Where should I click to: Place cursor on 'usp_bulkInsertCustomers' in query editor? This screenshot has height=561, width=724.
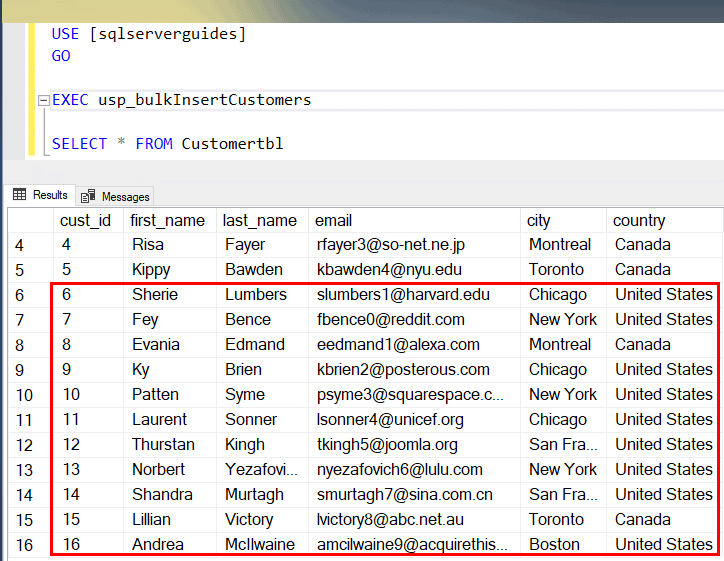(x=205, y=100)
